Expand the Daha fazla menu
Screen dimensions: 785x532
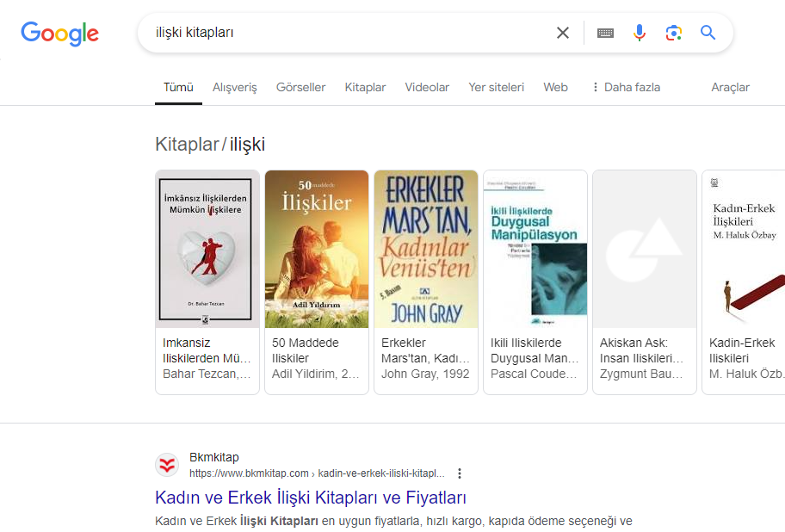[626, 87]
